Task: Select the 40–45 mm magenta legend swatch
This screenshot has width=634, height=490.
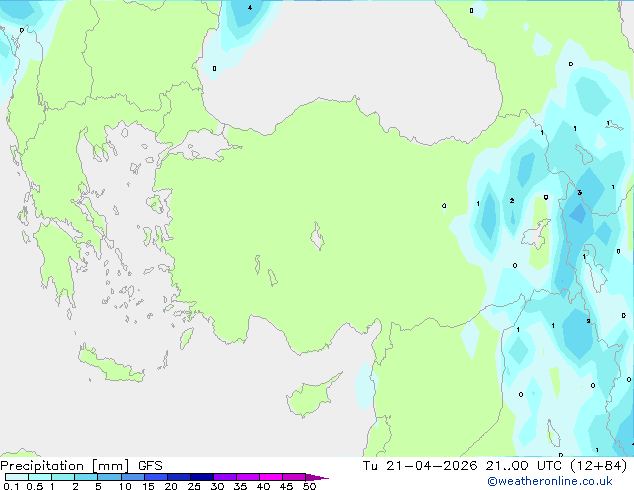Action: (x=271, y=477)
